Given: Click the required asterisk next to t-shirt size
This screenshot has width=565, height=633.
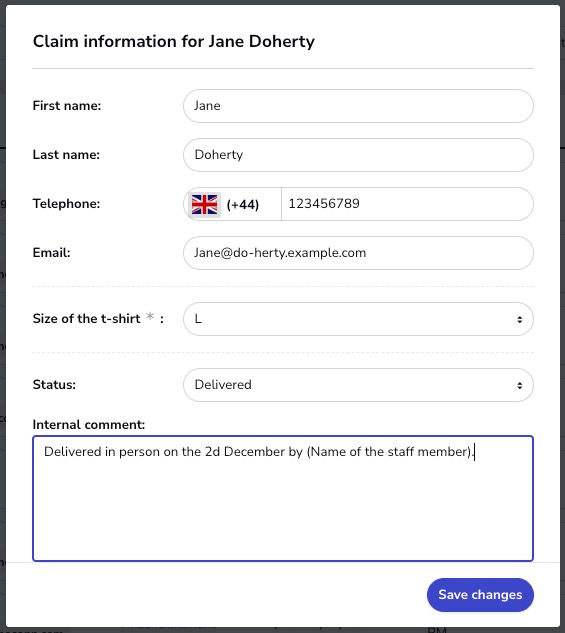Looking at the screenshot, I should (x=150, y=316).
